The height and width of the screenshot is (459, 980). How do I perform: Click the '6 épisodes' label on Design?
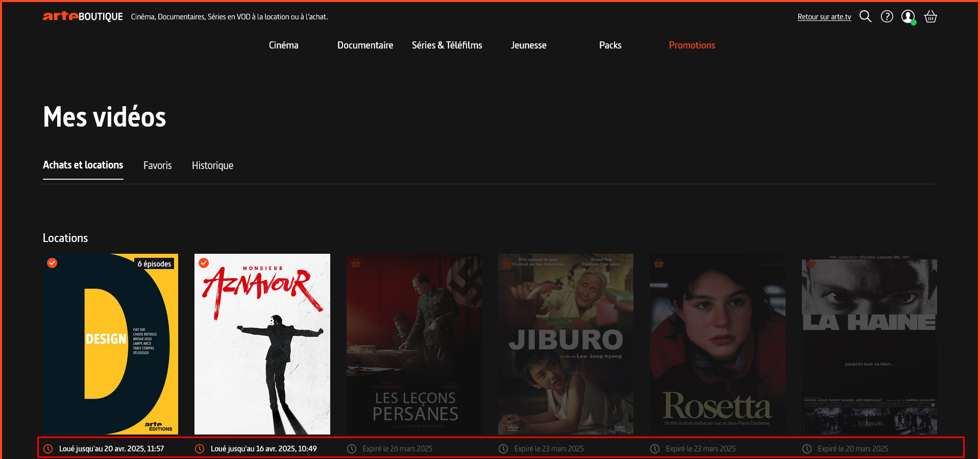(154, 263)
